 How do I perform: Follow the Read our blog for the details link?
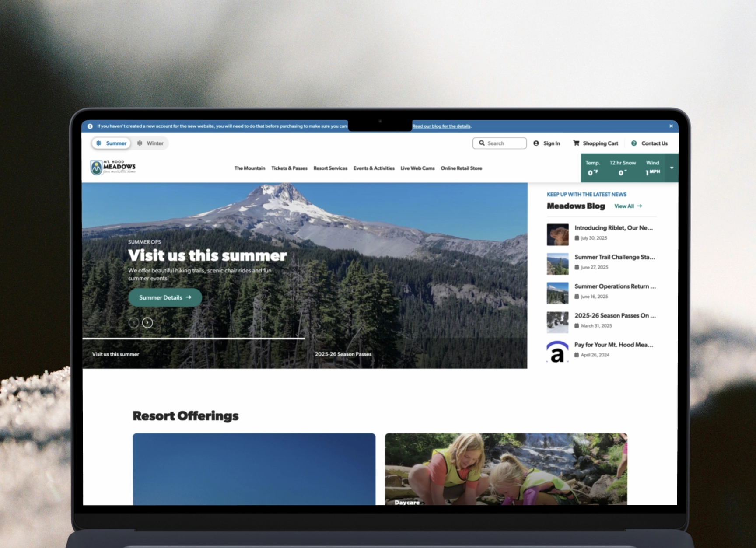pyautogui.click(x=441, y=126)
